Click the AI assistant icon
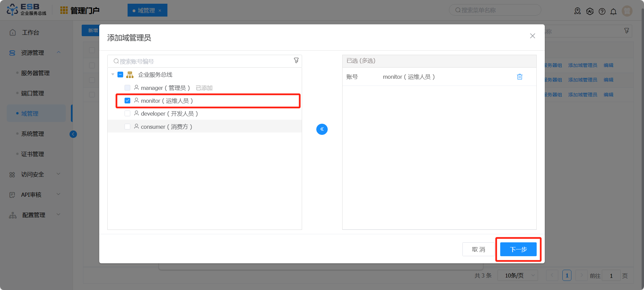 point(590,11)
